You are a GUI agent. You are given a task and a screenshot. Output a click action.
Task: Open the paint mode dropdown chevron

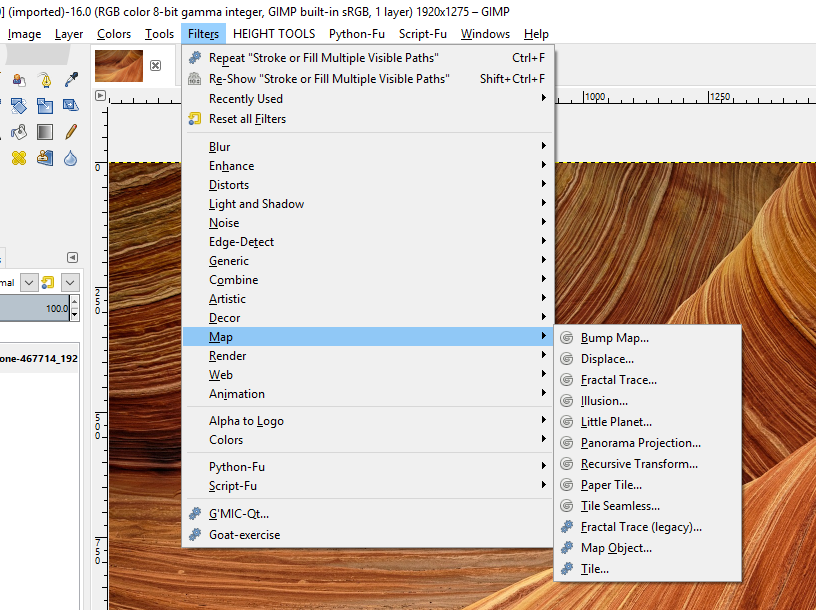[29, 283]
